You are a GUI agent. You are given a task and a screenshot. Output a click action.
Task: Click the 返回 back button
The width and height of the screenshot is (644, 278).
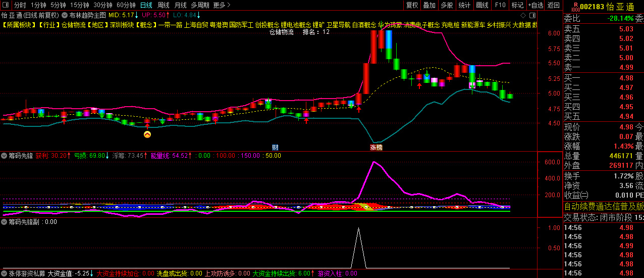coord(554,5)
